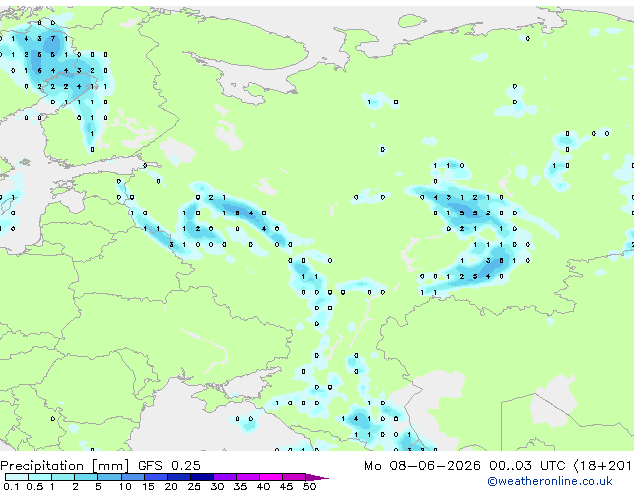
Task: Click the legend number '25' label
Action: point(194,486)
